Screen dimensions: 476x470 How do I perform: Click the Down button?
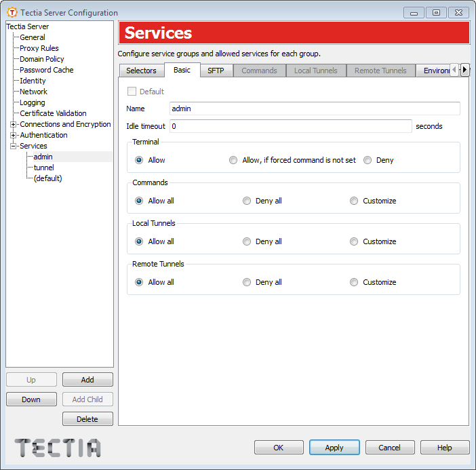(31, 399)
